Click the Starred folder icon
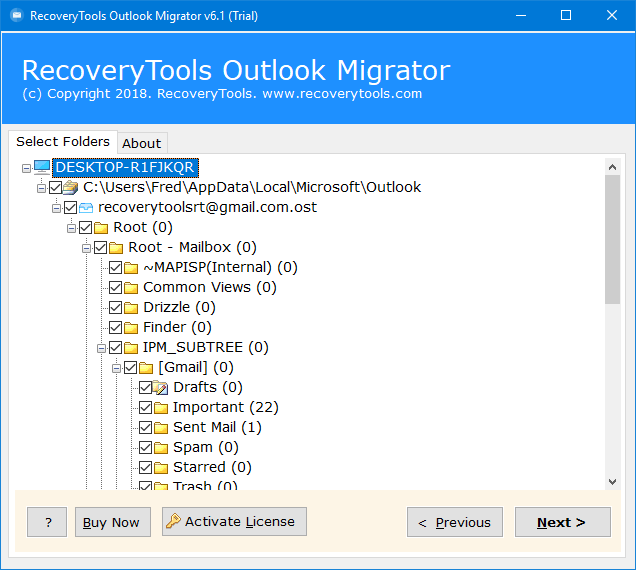636x570 pixels. click(x=161, y=467)
